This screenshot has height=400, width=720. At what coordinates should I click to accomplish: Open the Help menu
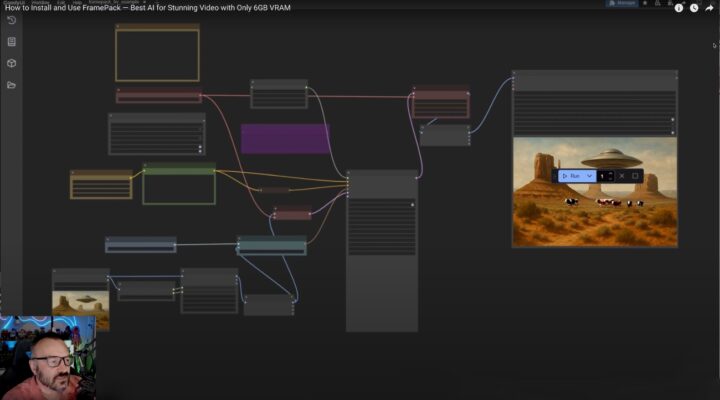[77, 3]
